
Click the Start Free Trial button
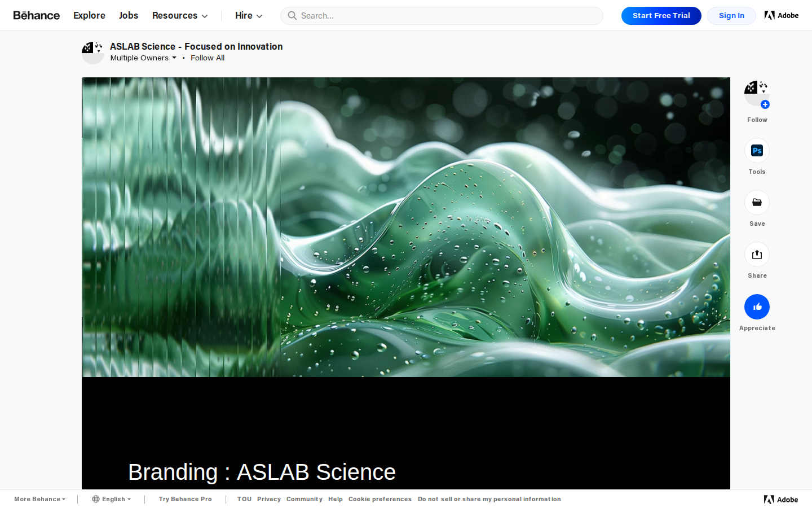tap(661, 15)
